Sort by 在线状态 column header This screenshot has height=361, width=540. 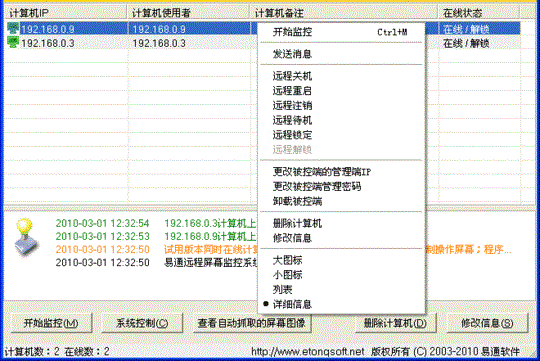pyautogui.click(x=479, y=13)
